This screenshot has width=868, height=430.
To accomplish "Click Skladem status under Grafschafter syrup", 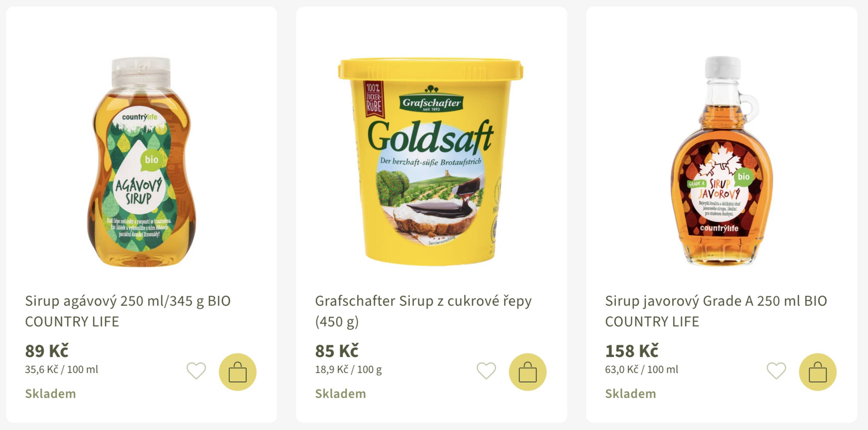I will 340,394.
